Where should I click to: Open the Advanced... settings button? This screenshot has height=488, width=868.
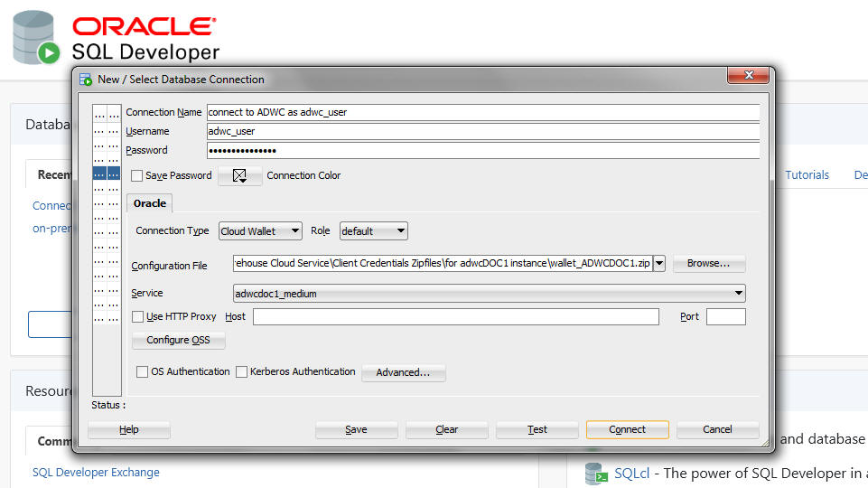click(x=403, y=372)
